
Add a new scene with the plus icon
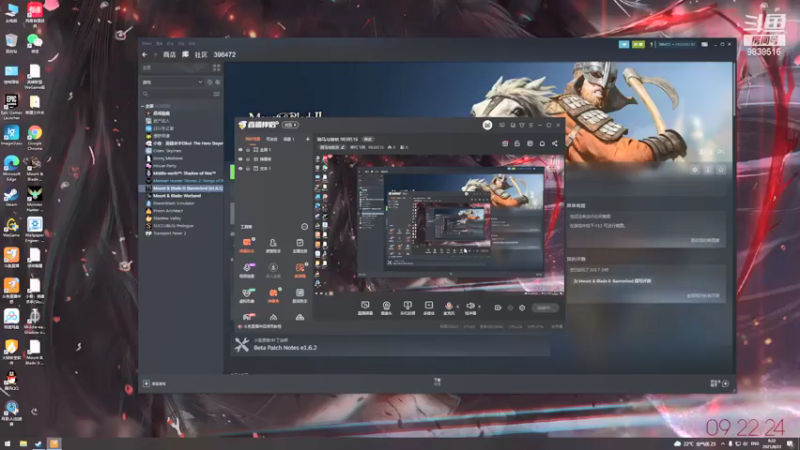(x=308, y=139)
